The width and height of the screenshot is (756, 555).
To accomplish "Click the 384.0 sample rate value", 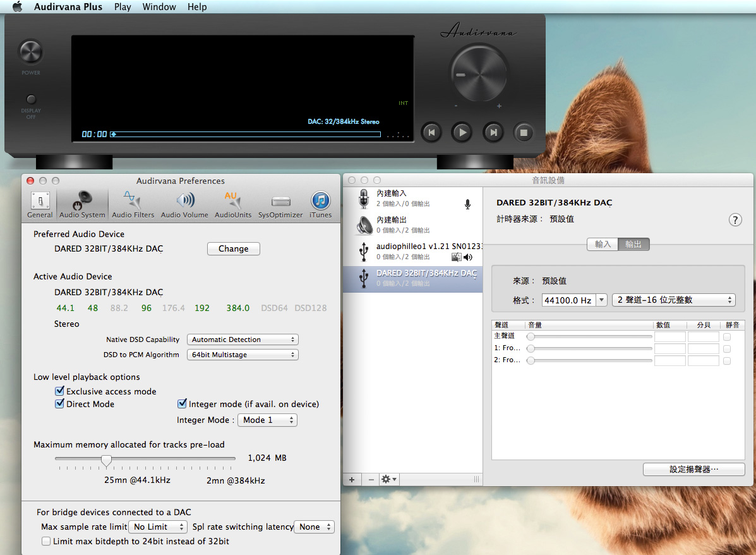I will (x=238, y=308).
